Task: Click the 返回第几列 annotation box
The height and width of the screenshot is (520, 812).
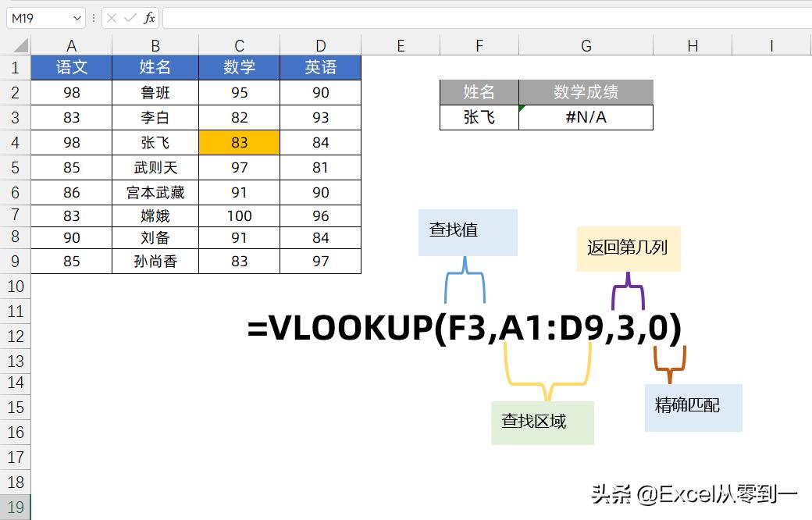Action: pyautogui.click(x=628, y=249)
